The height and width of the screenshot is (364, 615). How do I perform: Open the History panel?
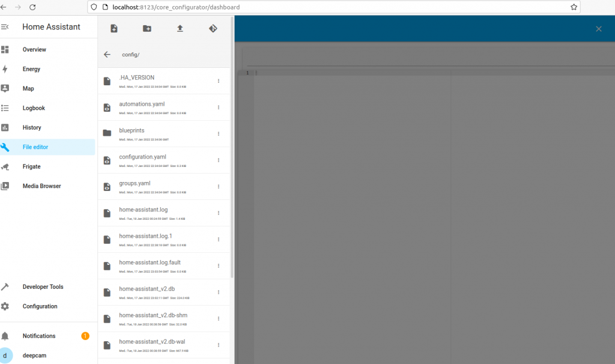point(47,127)
